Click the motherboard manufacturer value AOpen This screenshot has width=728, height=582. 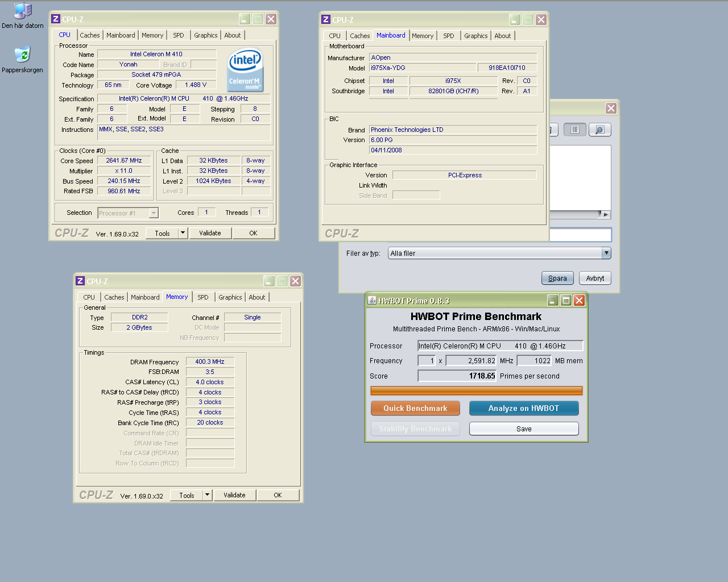click(x=453, y=57)
